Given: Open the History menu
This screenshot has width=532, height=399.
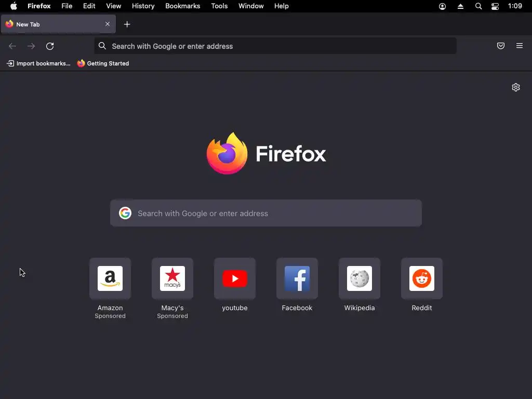Looking at the screenshot, I should (x=143, y=6).
